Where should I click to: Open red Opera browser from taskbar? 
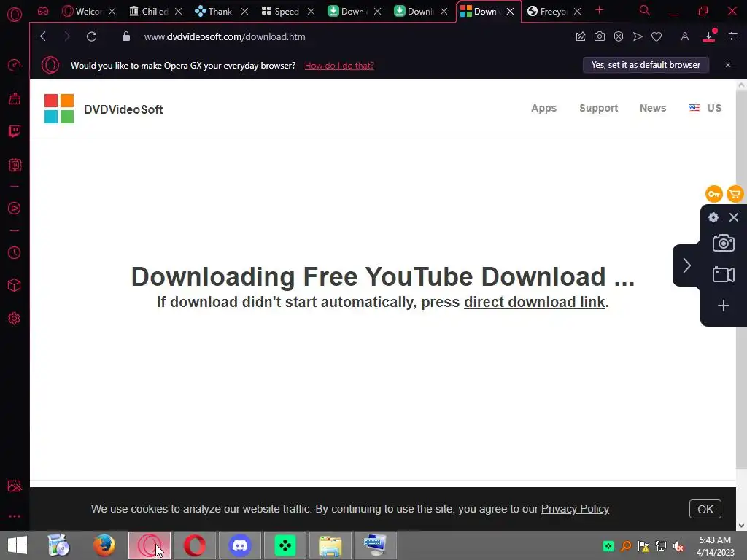tap(194, 545)
